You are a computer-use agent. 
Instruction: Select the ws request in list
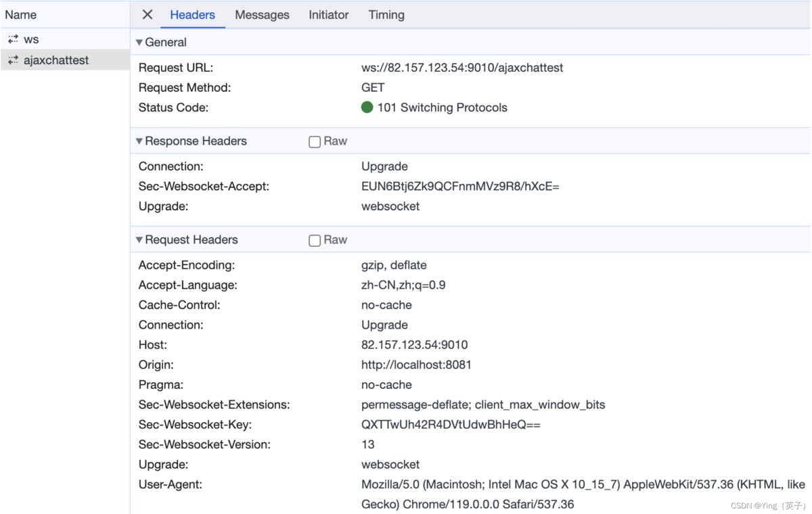31,39
